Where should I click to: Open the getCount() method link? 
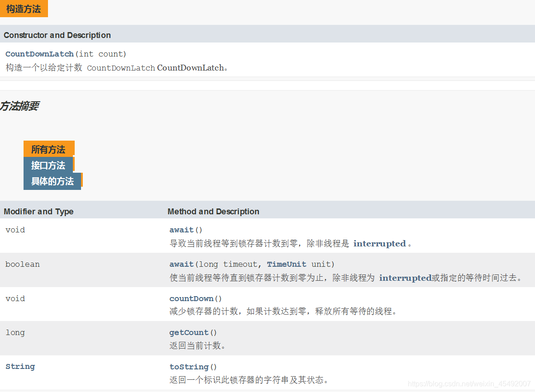189,332
